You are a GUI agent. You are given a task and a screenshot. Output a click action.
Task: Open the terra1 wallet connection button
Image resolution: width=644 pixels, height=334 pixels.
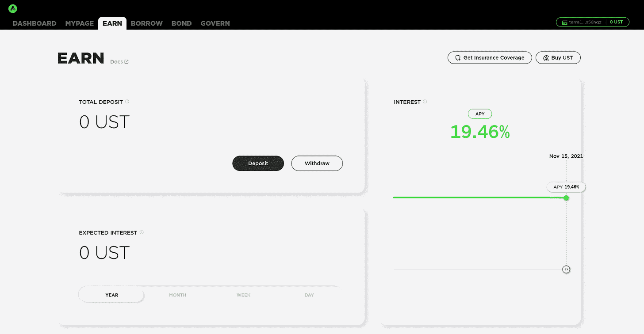[x=592, y=22]
